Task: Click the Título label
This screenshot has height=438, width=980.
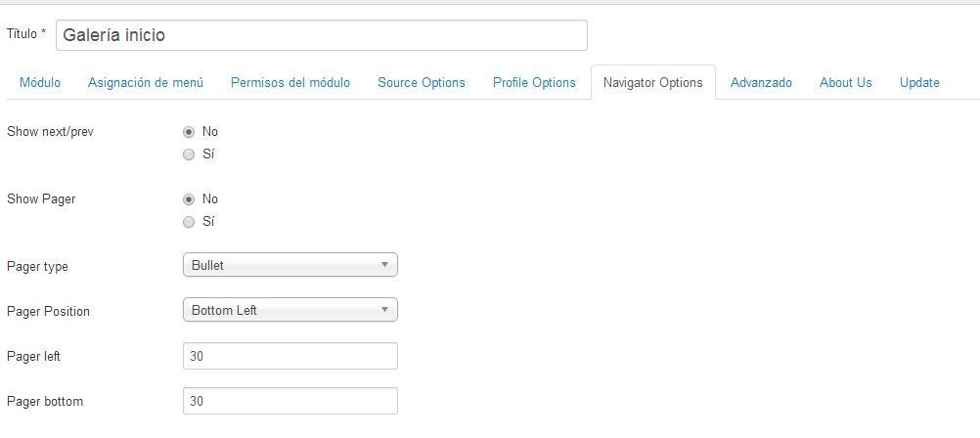Action: tap(26, 34)
